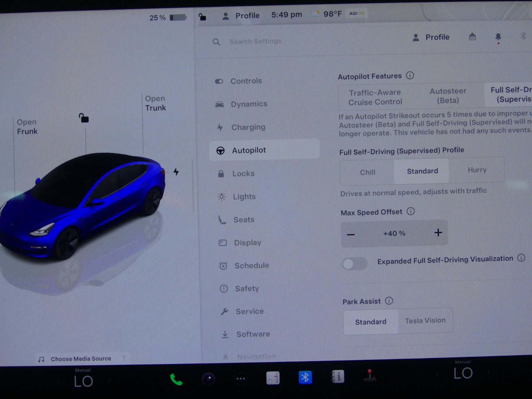Switch Park Assist to Tesla Vision
532x399 pixels.
[x=425, y=321]
